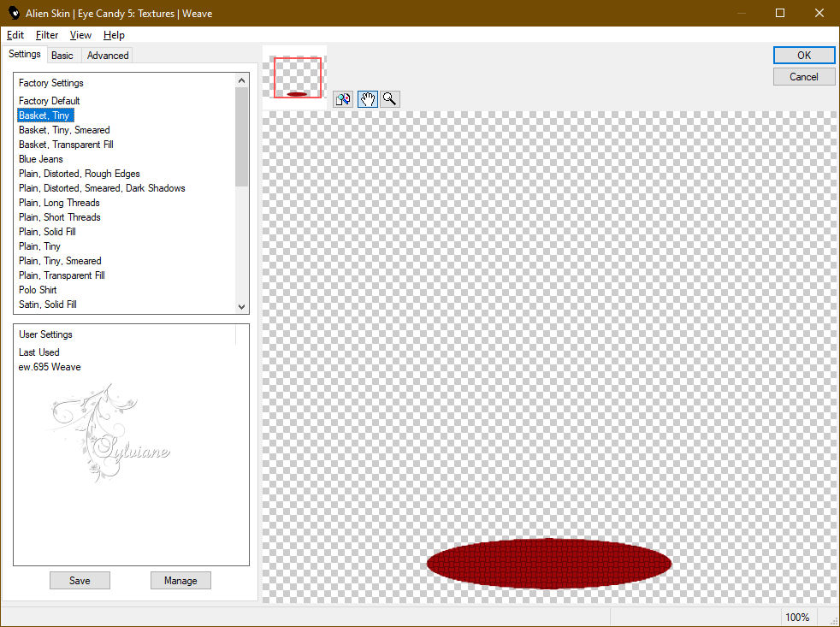Screen dimensions: 840x627
Task: Select Satin, Solid Fill preset
Action: tap(48, 304)
